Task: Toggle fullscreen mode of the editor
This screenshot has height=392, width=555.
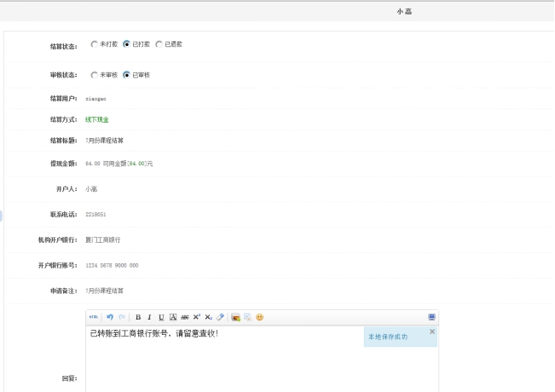Action: pyautogui.click(x=431, y=317)
